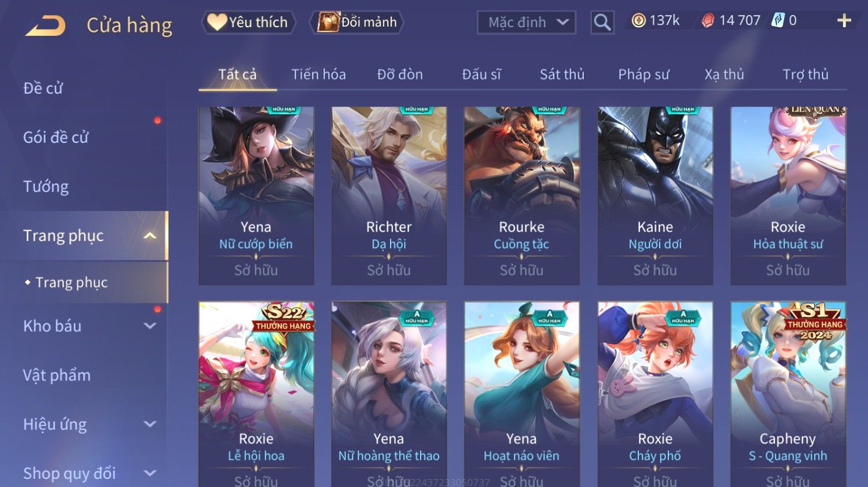Viewport: 868px width, 487px height.
Task: Click the gold coin balance icon
Action: pos(638,21)
